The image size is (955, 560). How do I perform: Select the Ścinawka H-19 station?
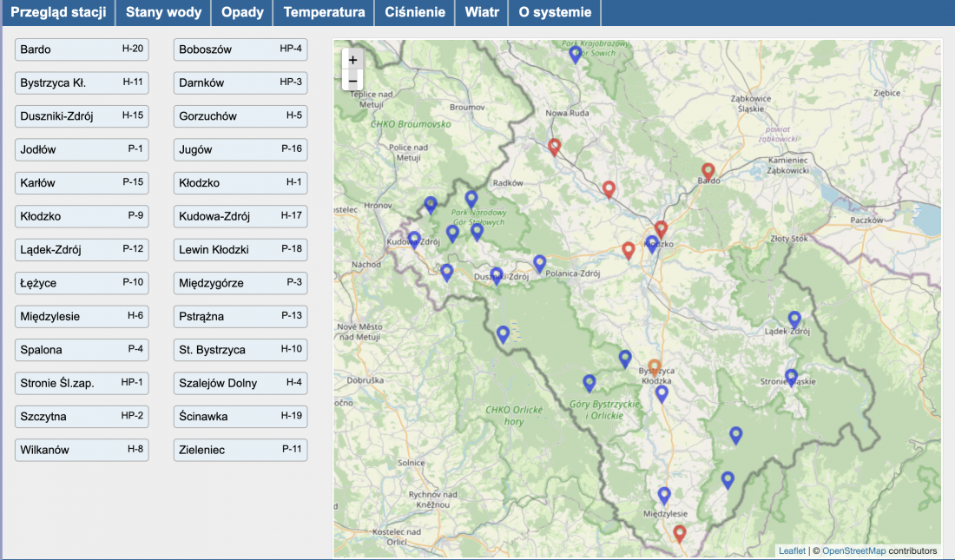[240, 416]
